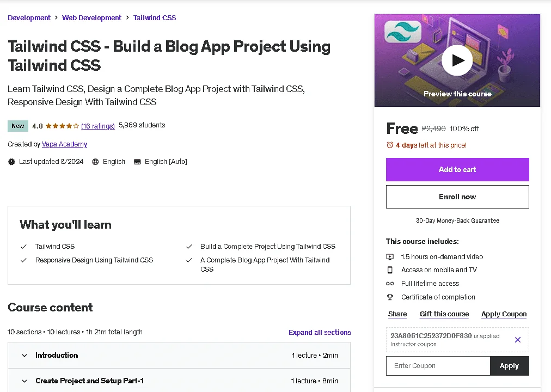Click the 1 lecture • 8min text
The image size is (551, 392).
pos(315,381)
